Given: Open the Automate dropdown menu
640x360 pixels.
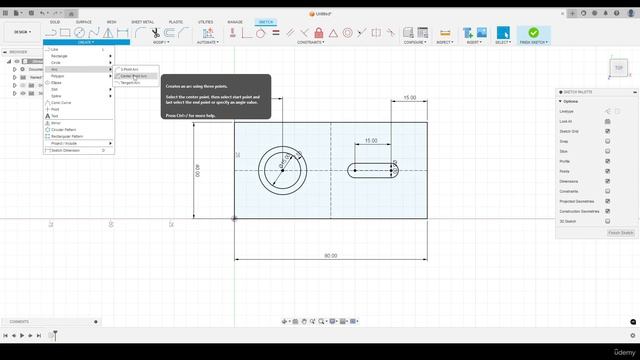Looking at the screenshot, I should 208,42.
